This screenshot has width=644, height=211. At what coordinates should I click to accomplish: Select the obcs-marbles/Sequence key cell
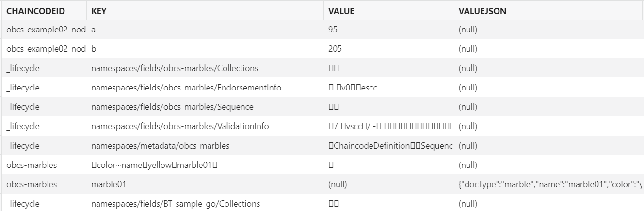coord(172,107)
